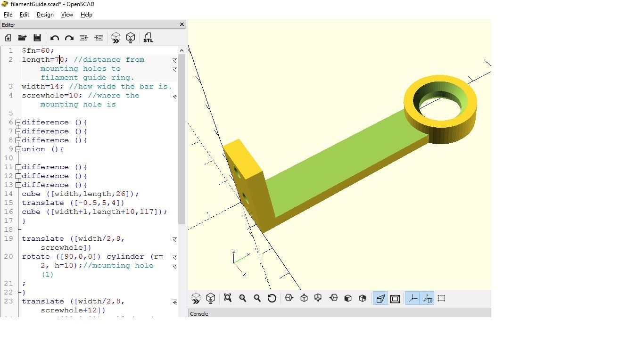Run Render from the viewer toolbar
Screen dimensions: 644x343
pos(211,298)
